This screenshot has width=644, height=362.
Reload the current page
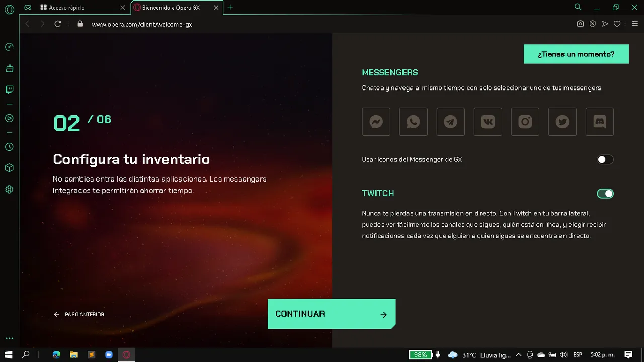58,24
